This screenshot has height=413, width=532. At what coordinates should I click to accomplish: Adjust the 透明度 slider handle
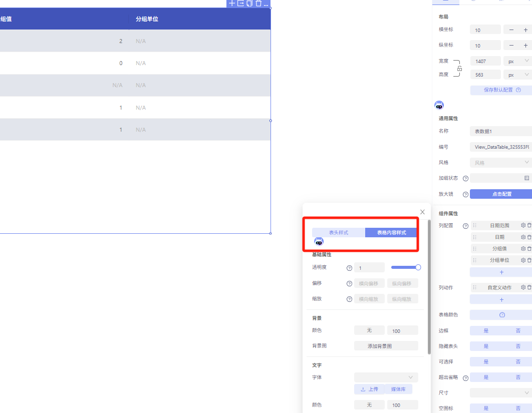[418, 267]
